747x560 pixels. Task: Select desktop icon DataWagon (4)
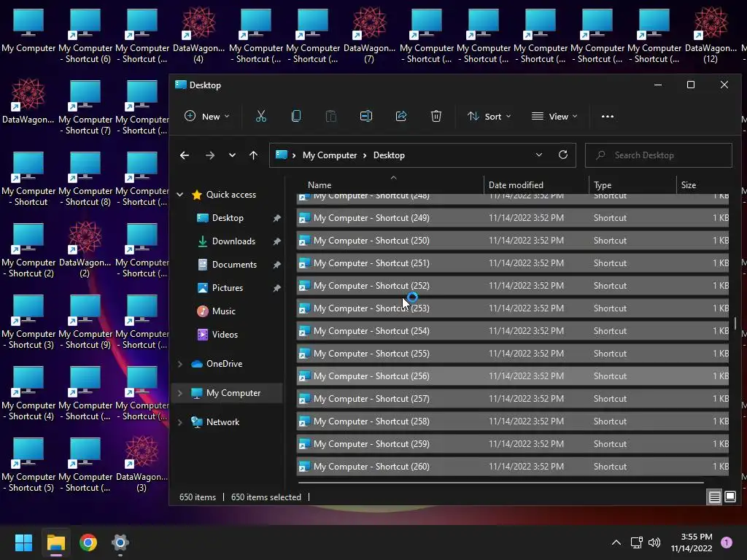coord(198,36)
